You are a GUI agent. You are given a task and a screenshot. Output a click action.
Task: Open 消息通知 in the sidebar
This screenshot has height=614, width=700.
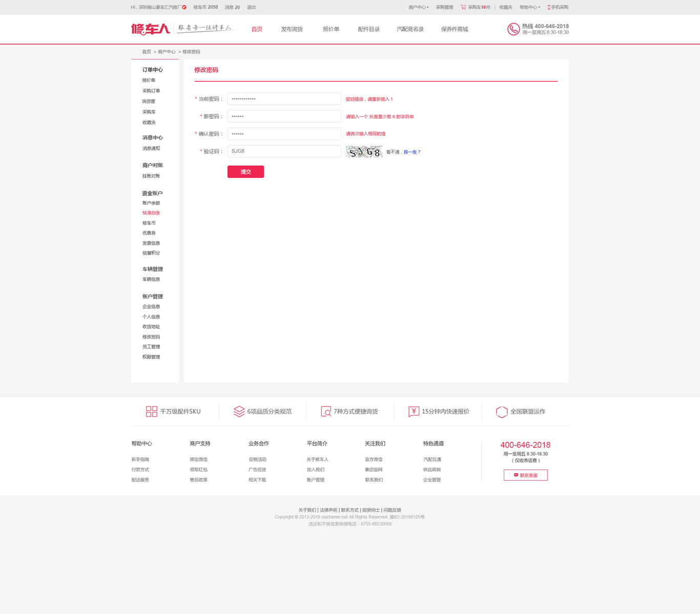pos(151,149)
